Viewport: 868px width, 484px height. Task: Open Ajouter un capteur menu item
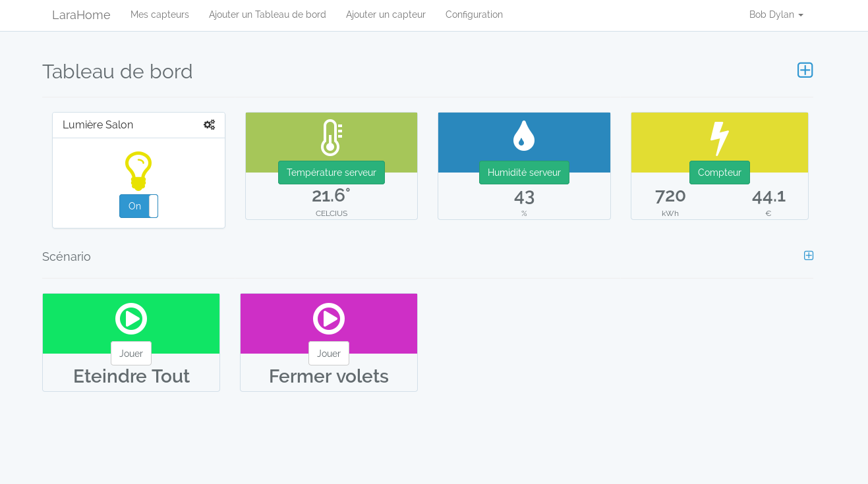pos(386,14)
